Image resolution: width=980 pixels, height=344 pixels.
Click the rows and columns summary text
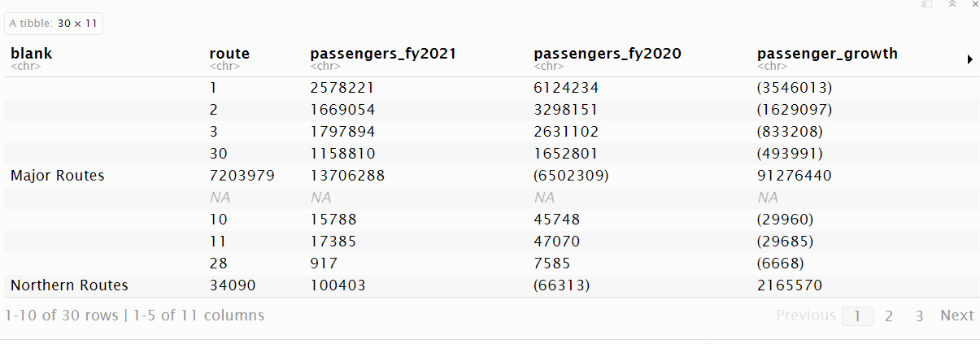click(x=134, y=316)
